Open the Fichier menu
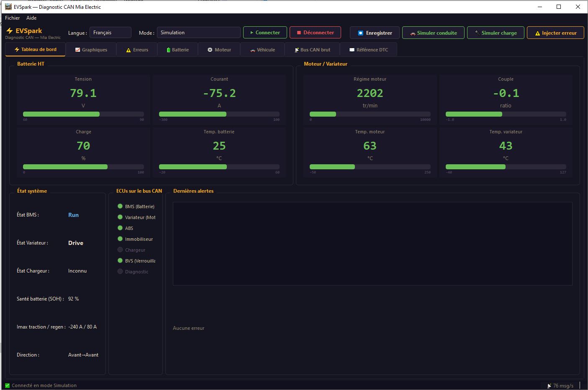The height and width of the screenshot is (390, 588). point(13,18)
